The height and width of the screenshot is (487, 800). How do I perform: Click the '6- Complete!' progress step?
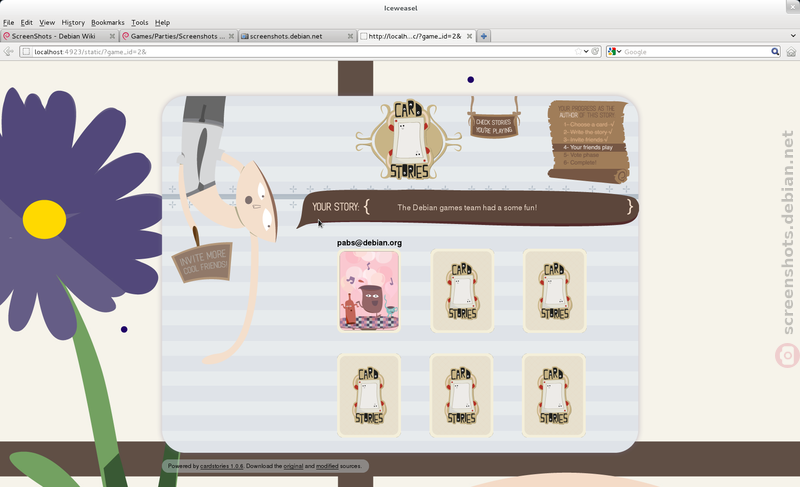tap(580, 163)
